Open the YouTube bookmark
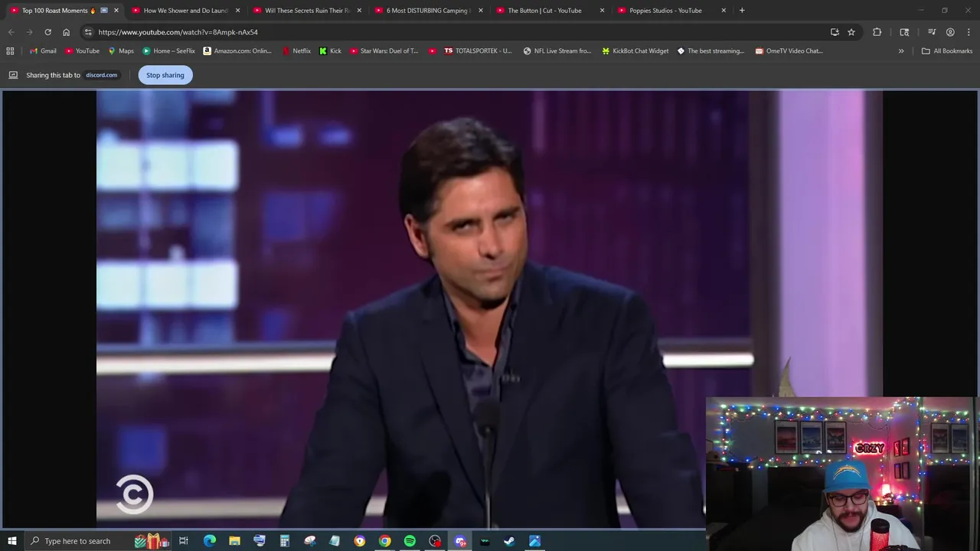This screenshot has width=980, height=551. [82, 51]
